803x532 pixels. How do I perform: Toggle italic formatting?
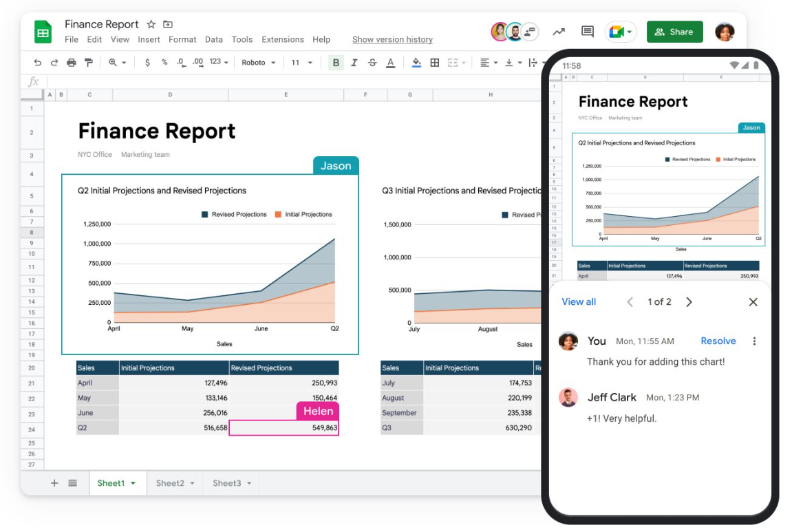click(354, 62)
